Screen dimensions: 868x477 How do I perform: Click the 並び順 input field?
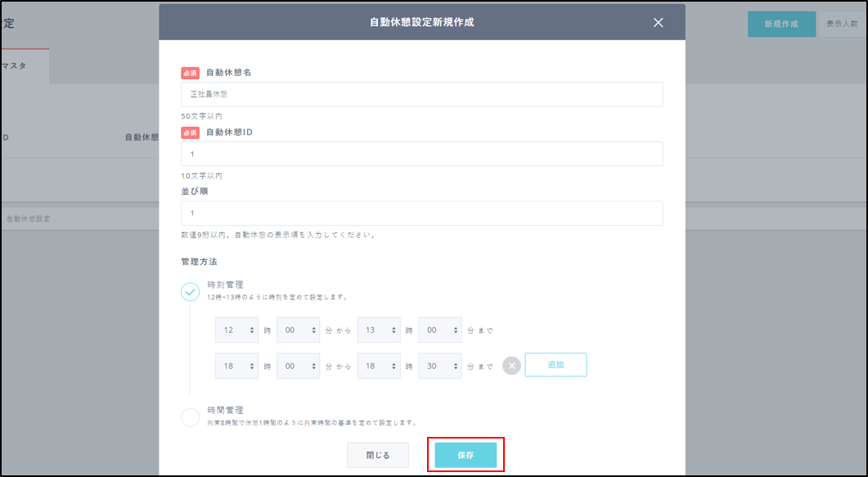pos(421,214)
